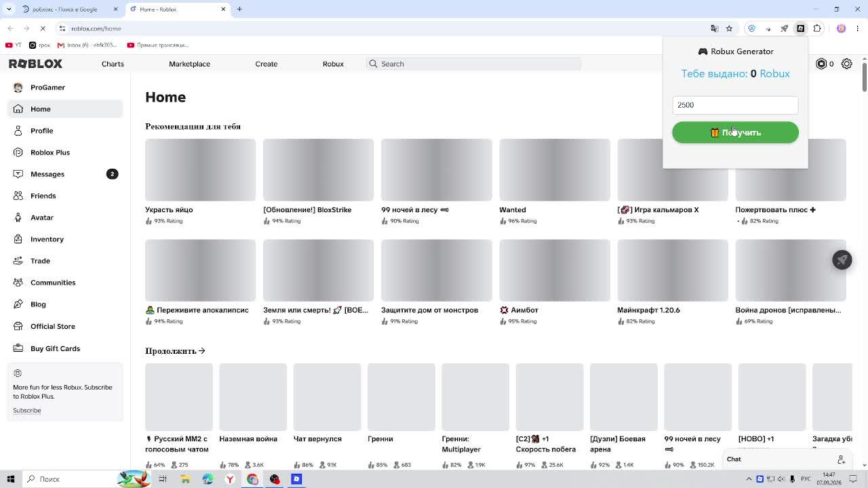Open the Chrome profile avatar

click(841, 28)
